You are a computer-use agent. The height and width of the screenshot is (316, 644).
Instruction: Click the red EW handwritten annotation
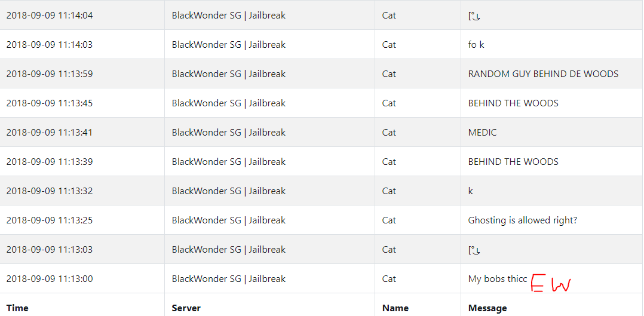[x=550, y=284]
